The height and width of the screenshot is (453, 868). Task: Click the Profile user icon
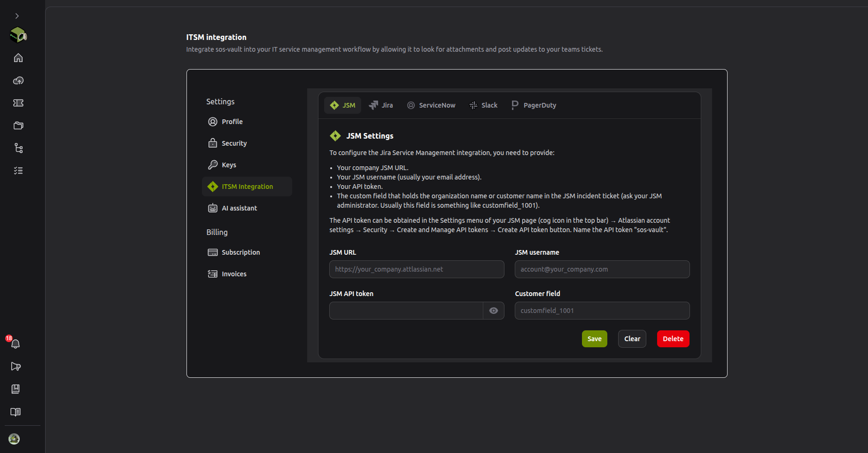(x=213, y=122)
